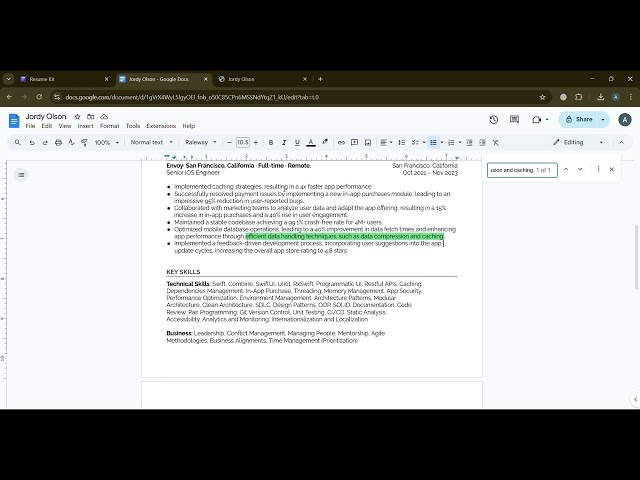Check the cloud save status icon
Screen dimensions: 640x480
coord(104,117)
